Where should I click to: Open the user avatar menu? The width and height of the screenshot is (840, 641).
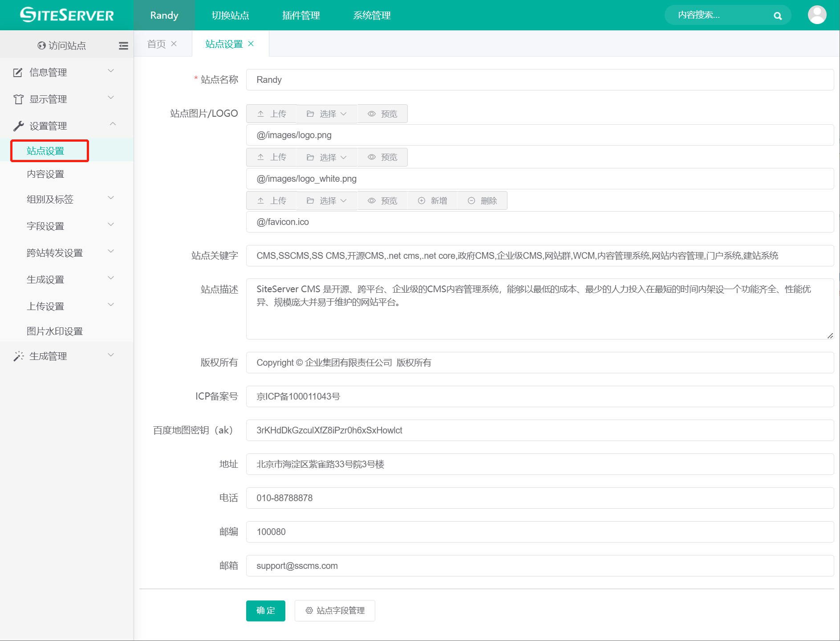817,15
